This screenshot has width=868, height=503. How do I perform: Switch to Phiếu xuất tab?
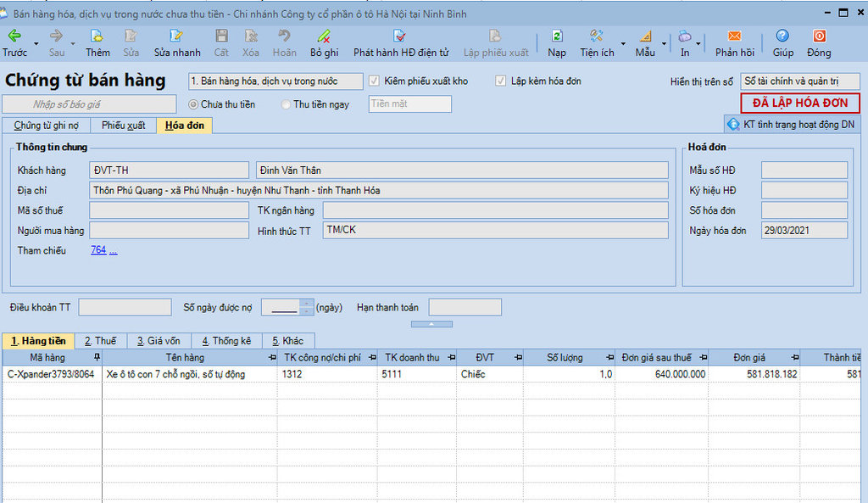click(x=124, y=126)
